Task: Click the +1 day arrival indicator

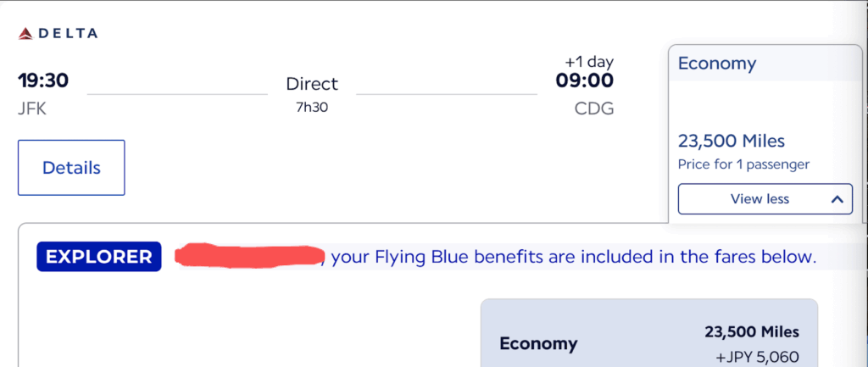Action: point(589,62)
